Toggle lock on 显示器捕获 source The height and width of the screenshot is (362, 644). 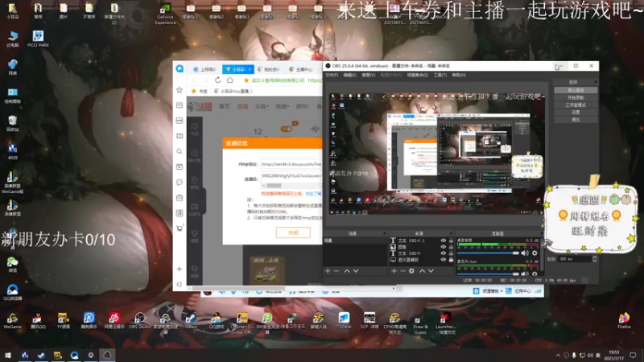[x=451, y=259]
